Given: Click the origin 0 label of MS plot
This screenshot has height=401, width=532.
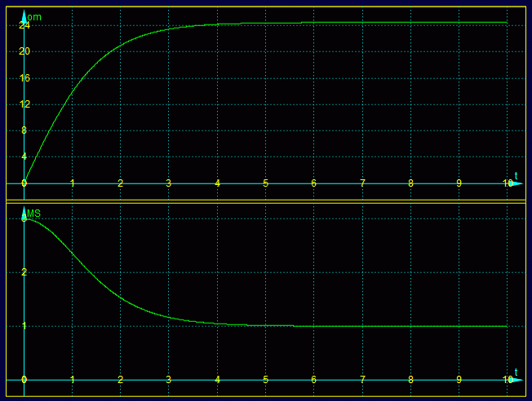Looking at the screenshot, I should click(x=24, y=380).
